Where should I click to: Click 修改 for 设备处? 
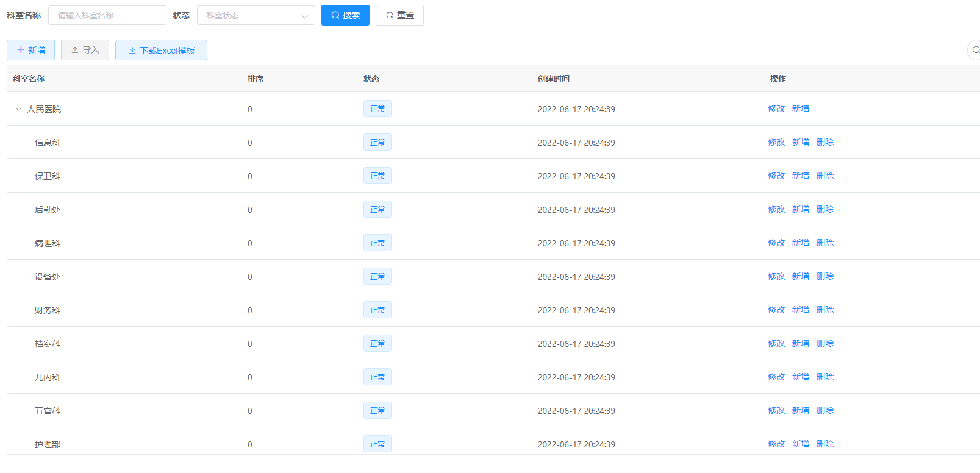(x=776, y=276)
